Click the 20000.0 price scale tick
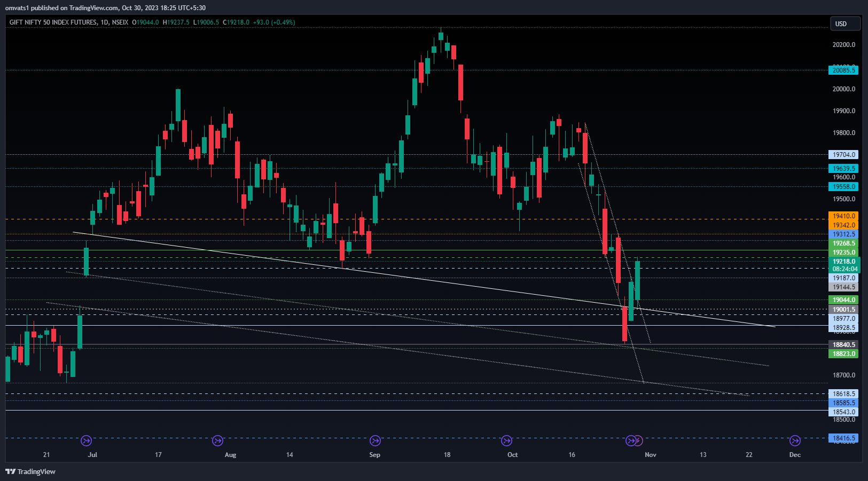The width and height of the screenshot is (868, 481). point(844,89)
